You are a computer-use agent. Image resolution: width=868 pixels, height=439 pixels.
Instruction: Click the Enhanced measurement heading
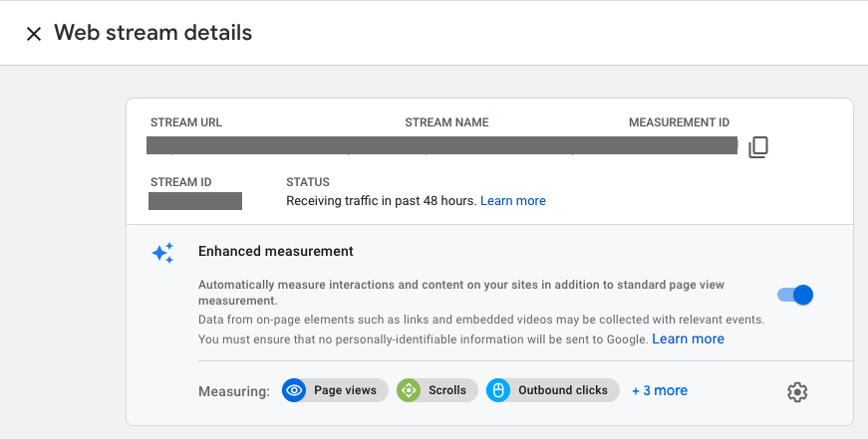pyautogui.click(x=276, y=252)
